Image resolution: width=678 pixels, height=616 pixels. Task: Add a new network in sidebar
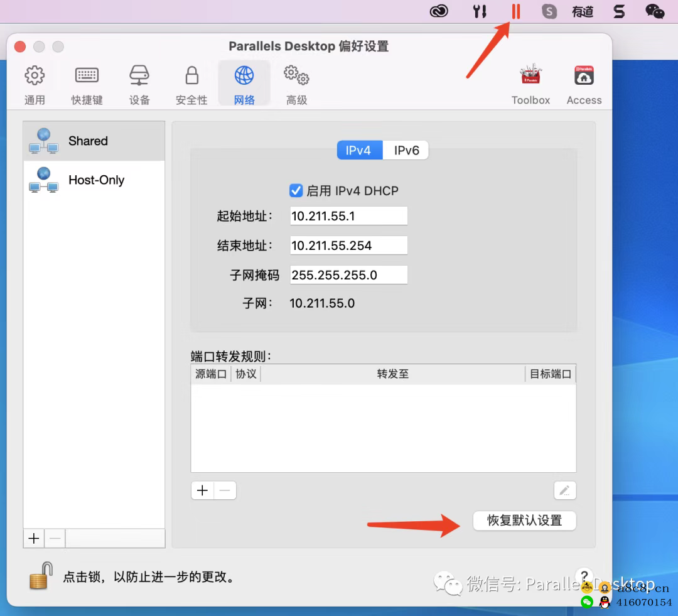click(34, 538)
